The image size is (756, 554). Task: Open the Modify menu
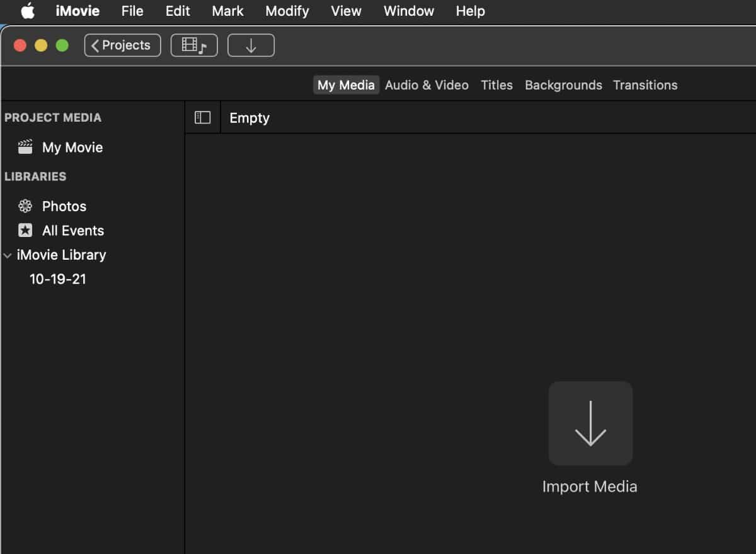[x=287, y=11]
